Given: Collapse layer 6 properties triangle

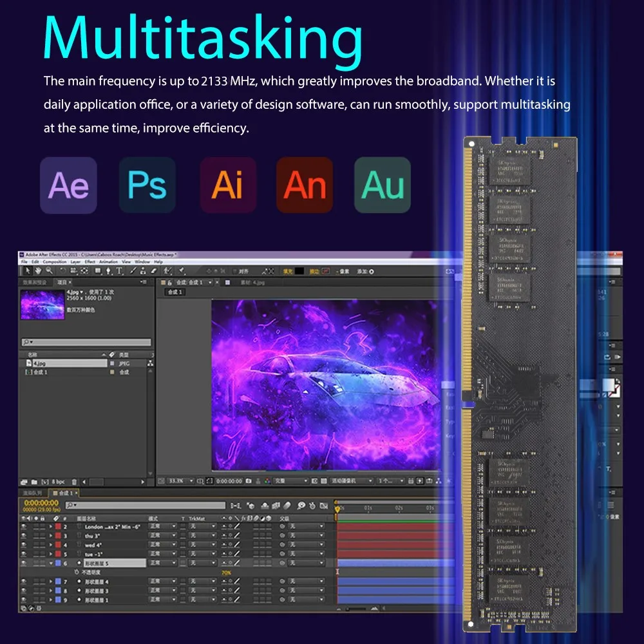Looking at the screenshot, I should coord(51,563).
